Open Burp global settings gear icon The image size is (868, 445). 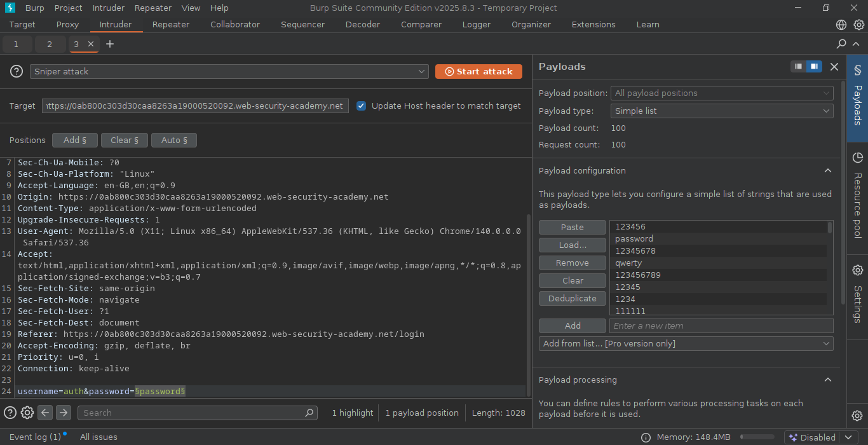(858, 25)
